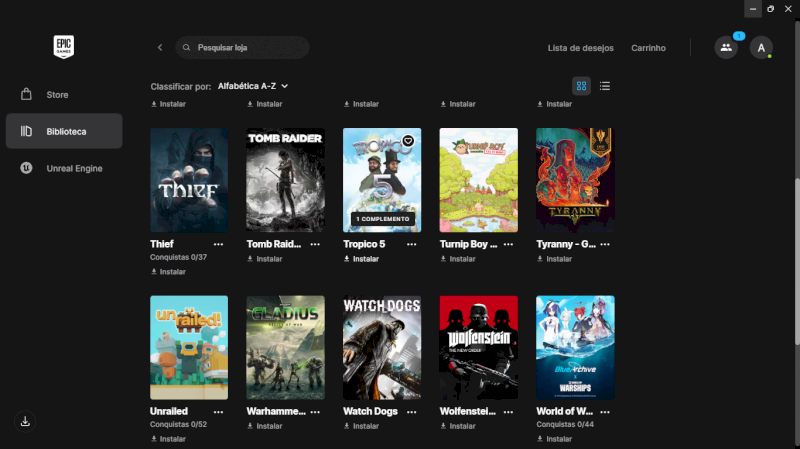Install Thief
Viewport: 800px width, 449px height.
coord(168,272)
